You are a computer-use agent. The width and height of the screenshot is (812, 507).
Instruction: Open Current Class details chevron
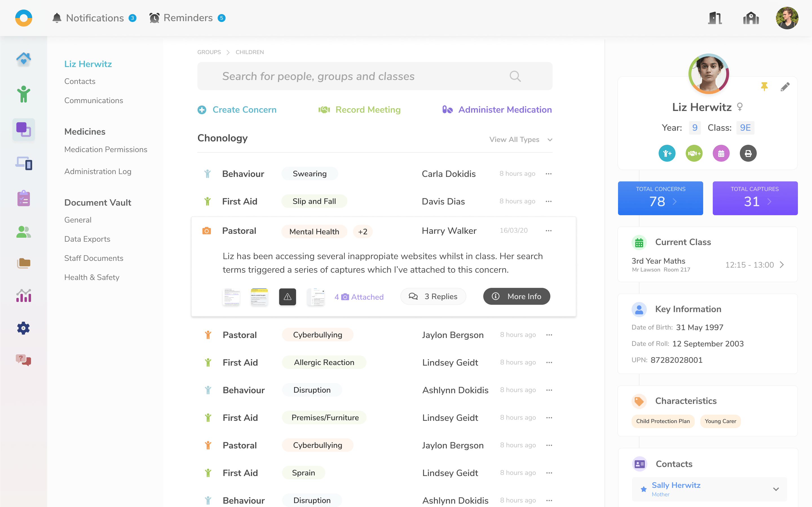coord(782,265)
